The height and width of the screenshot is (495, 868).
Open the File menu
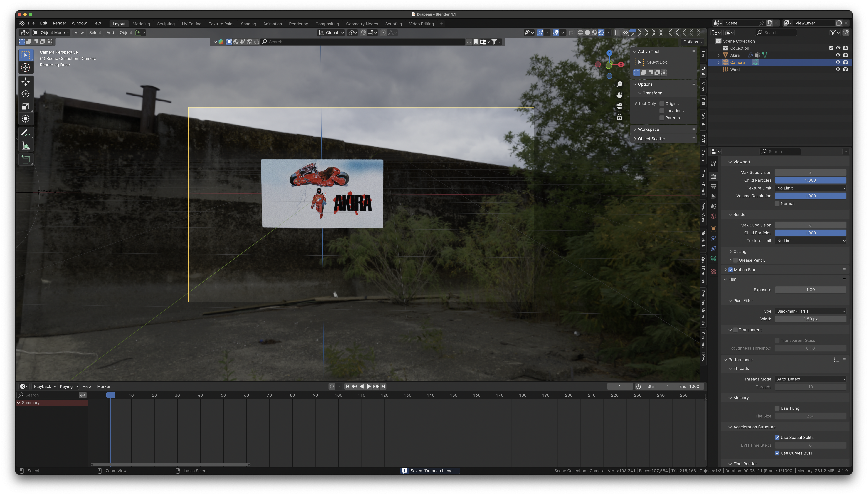(31, 23)
